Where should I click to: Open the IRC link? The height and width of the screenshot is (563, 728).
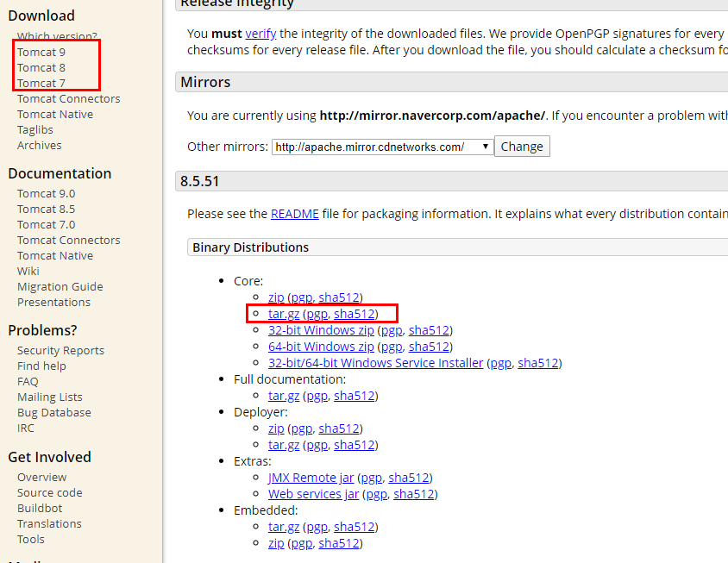point(26,428)
